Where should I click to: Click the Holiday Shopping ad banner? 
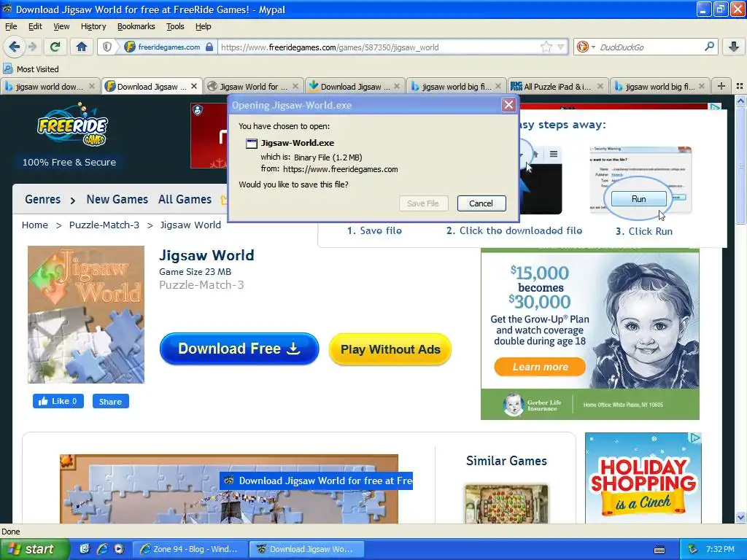[643, 478]
